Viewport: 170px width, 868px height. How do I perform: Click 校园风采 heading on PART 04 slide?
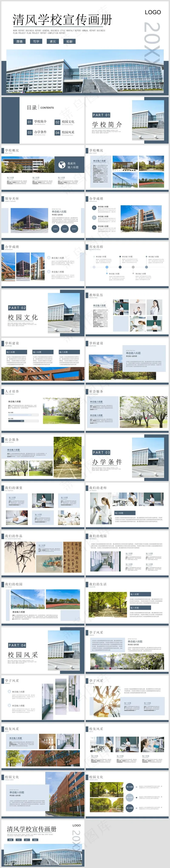click(23, 655)
